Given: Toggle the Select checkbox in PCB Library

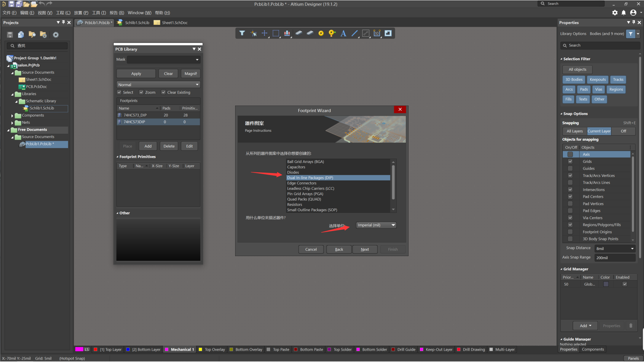Looking at the screenshot, I should (x=119, y=92).
